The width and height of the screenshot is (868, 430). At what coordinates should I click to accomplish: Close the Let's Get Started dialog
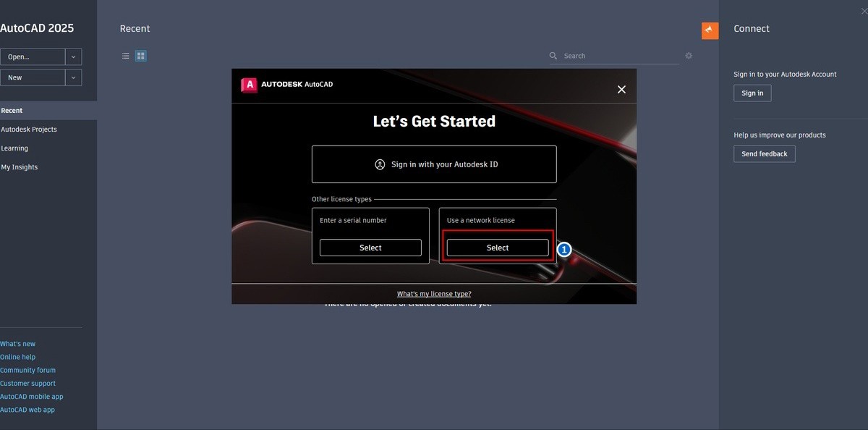[x=621, y=90]
